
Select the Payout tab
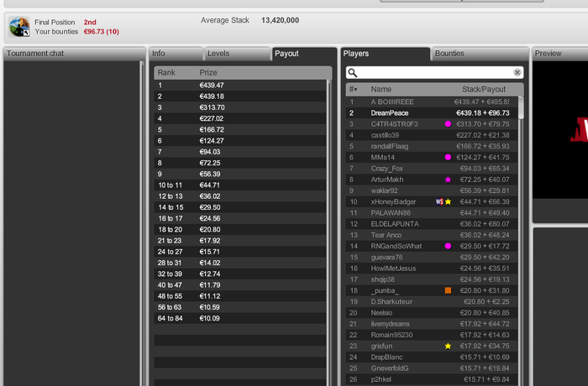(304, 54)
